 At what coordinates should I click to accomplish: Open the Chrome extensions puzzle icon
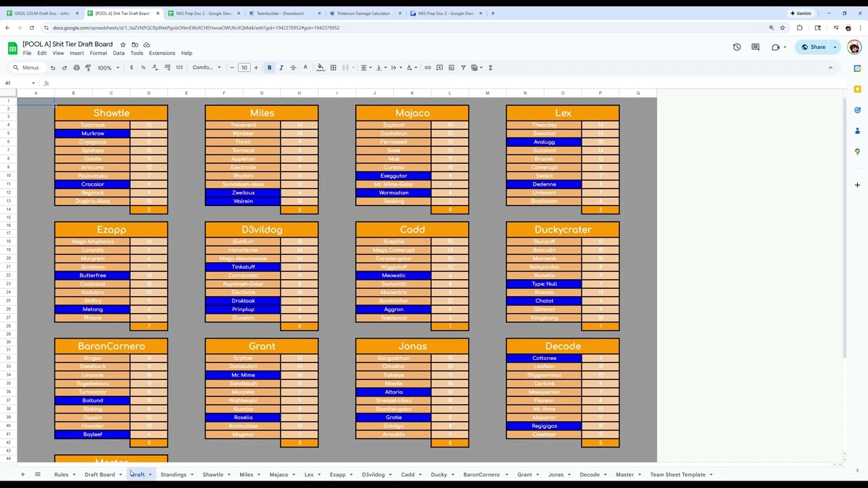(800, 28)
